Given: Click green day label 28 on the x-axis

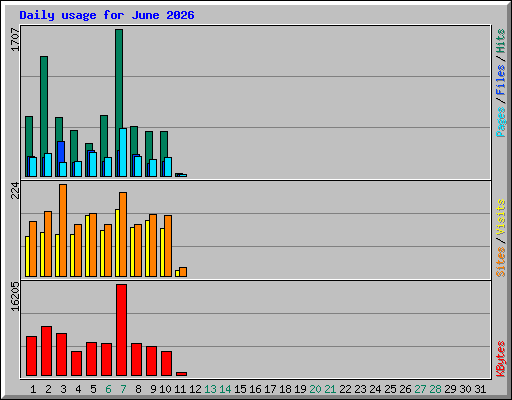Looking at the screenshot, I should tap(435, 389).
